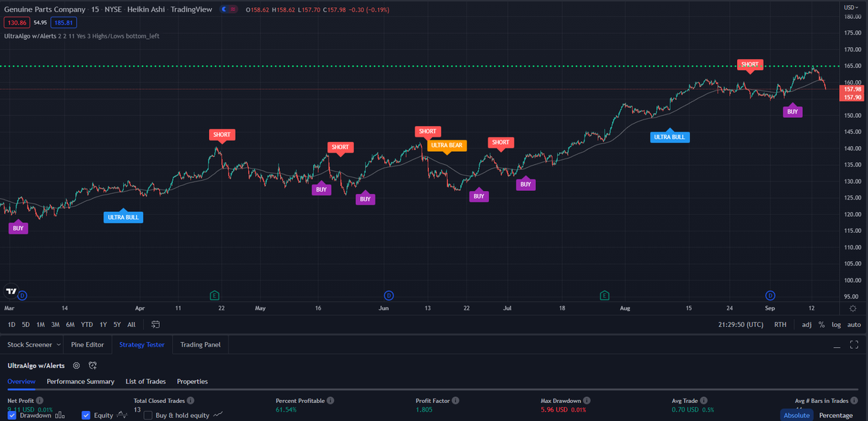Viewport: 868px width, 421px height.
Task: Click the SHORT signal label near September
Action: tap(749, 64)
